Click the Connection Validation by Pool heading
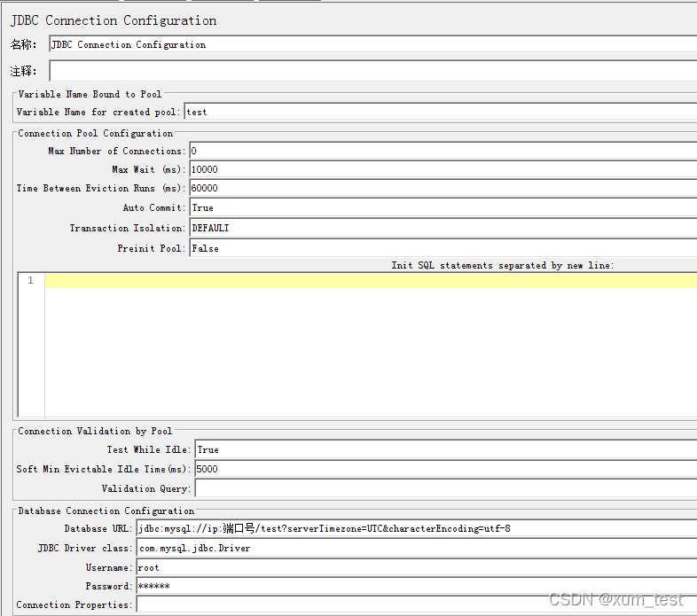697x616 pixels. [95, 431]
